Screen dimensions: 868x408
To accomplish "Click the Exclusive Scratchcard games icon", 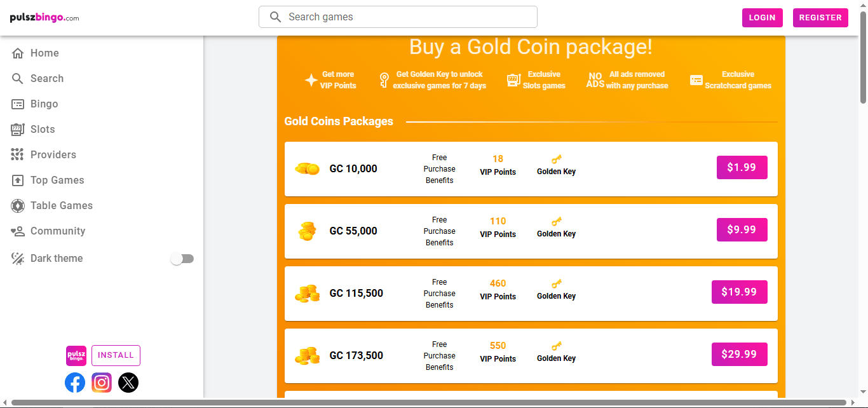I will tap(696, 81).
